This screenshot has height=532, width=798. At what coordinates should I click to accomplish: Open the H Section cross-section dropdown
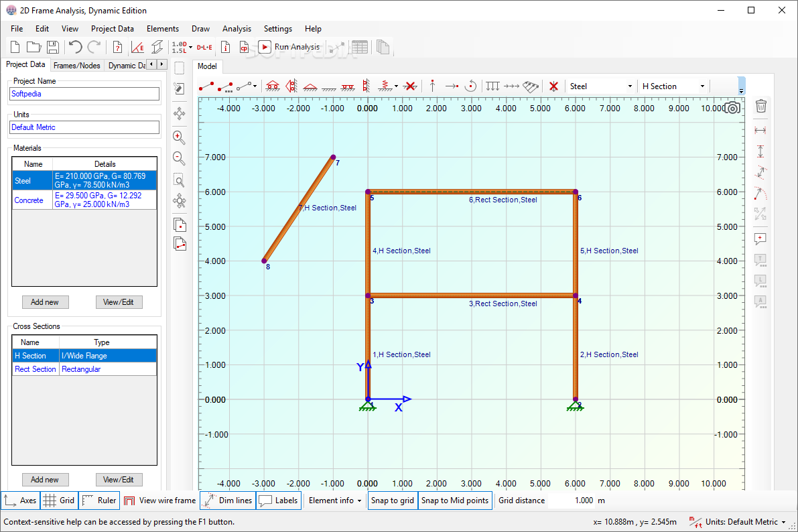tap(673, 86)
